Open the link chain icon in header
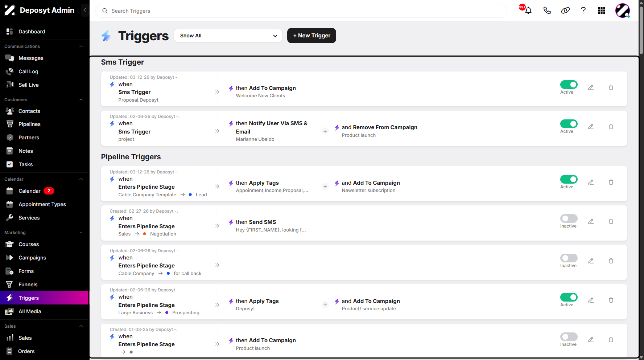Screen dimensions: 644x360 tap(565, 11)
